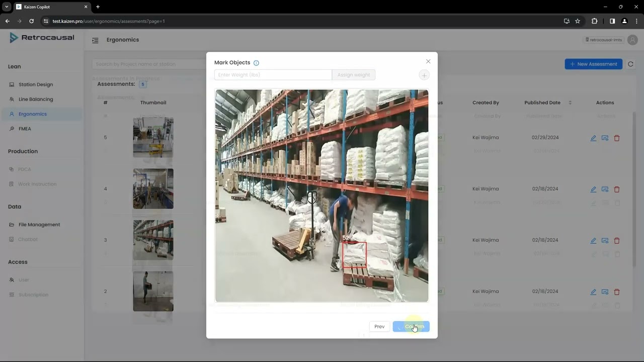Open Line Balancing in sidebar
The image size is (644, 362).
(x=35, y=99)
